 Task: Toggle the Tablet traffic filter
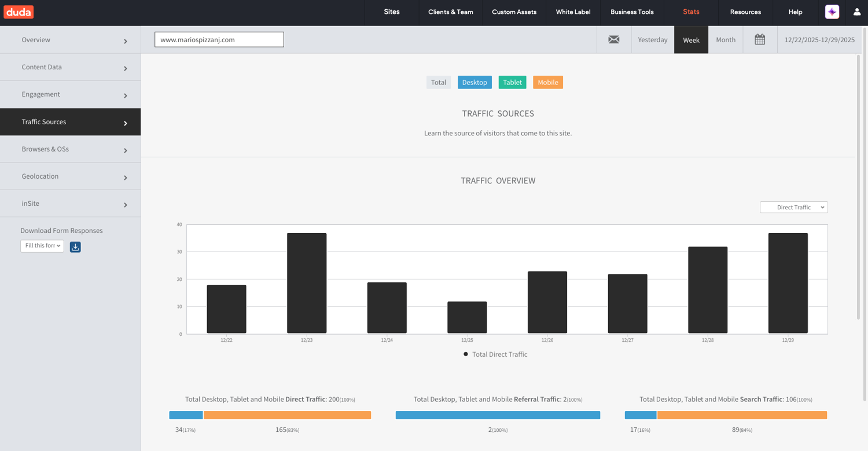click(x=512, y=83)
